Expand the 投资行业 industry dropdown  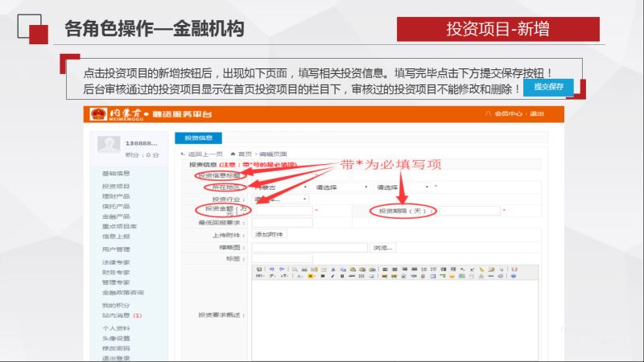(x=280, y=199)
